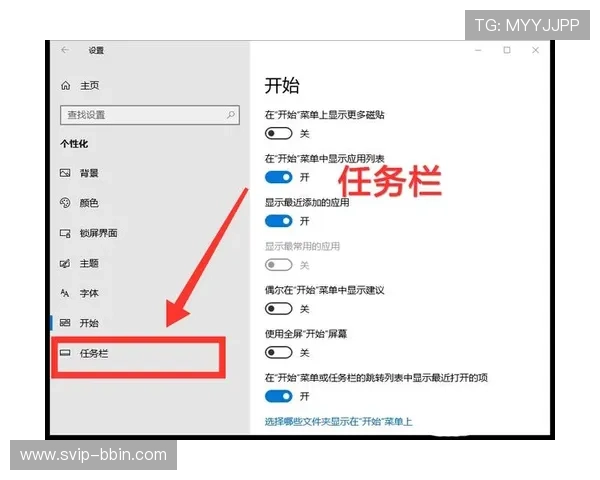Open 任务栏 settings page
Screen dimensions: 600x480
(94, 353)
